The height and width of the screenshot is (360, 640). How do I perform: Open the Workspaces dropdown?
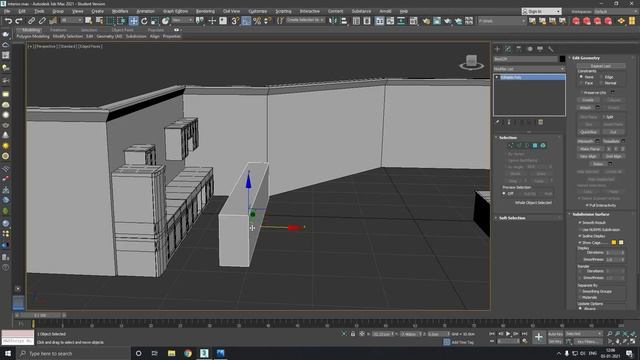click(x=616, y=11)
